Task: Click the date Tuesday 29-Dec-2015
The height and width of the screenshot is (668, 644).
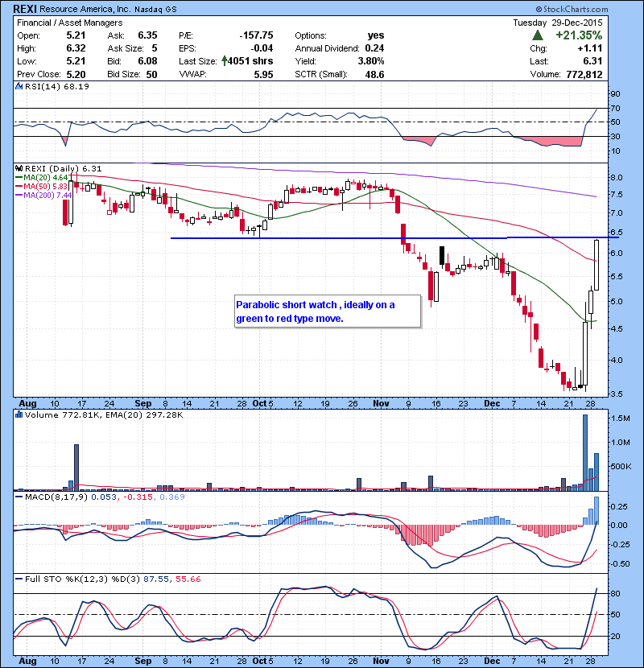Action: click(558, 23)
